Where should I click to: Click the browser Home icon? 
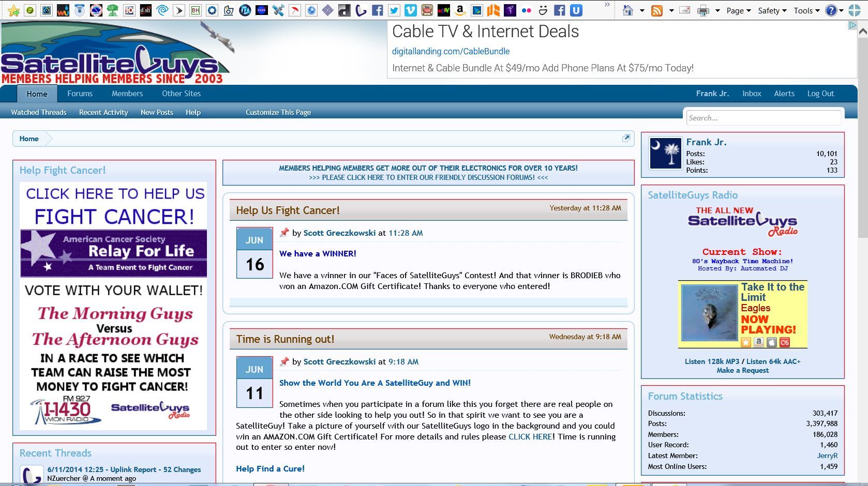click(x=628, y=10)
